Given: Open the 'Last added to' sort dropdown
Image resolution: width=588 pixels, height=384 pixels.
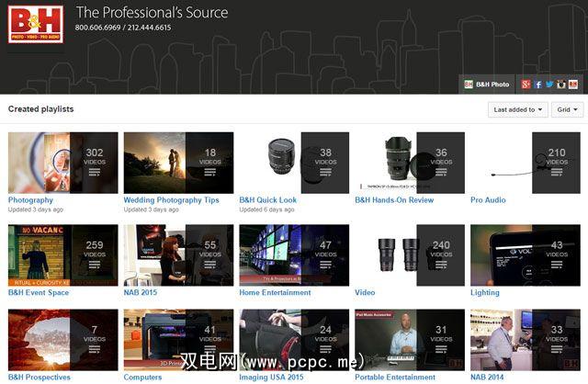Looking at the screenshot, I should pos(516,109).
